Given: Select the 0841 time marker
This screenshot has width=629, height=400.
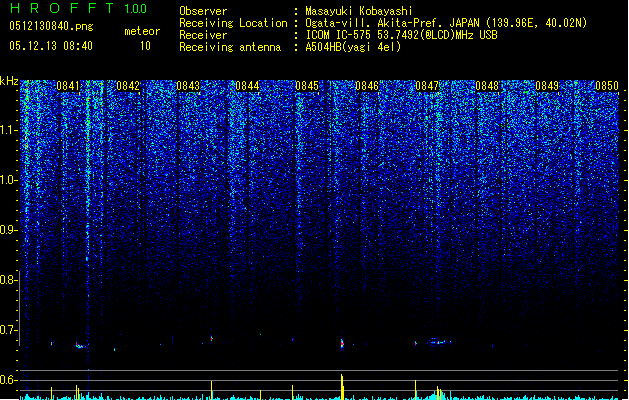Looking at the screenshot, I should (x=68, y=86).
